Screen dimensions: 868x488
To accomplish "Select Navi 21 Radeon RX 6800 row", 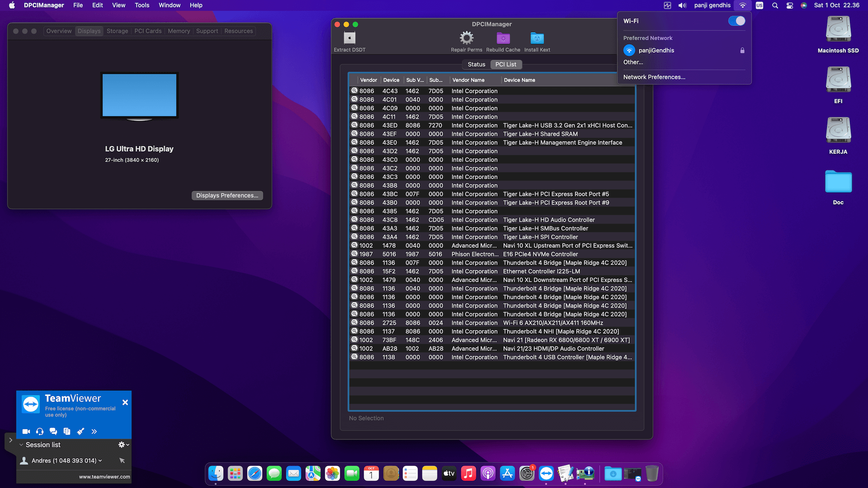I will [492, 340].
